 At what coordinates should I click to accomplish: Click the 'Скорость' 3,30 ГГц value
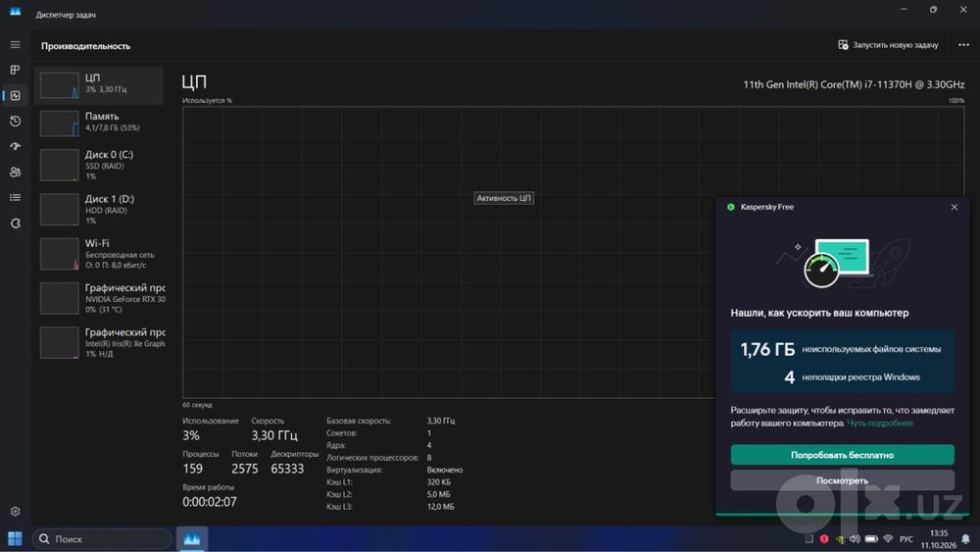[274, 435]
